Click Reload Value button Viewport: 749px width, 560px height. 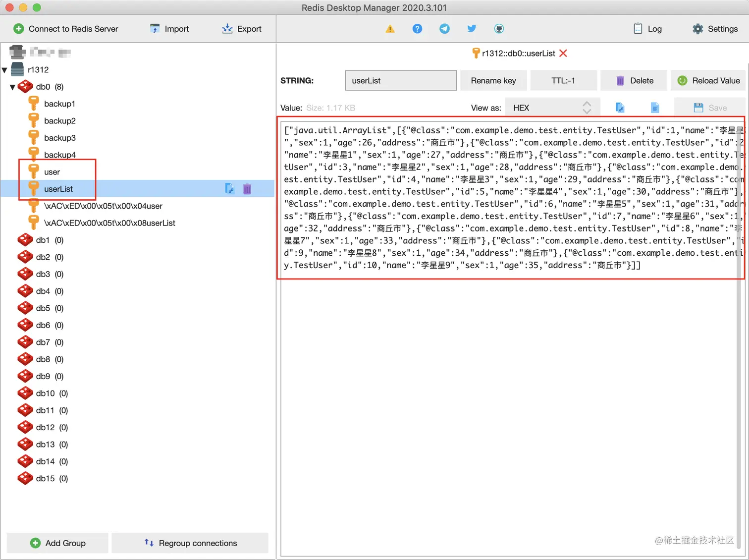(708, 80)
